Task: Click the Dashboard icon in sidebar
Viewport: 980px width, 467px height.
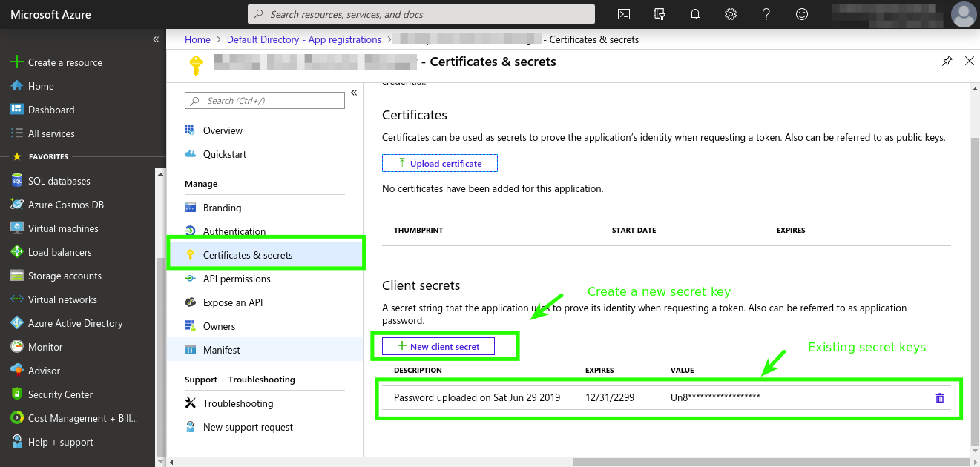Action: (17, 110)
